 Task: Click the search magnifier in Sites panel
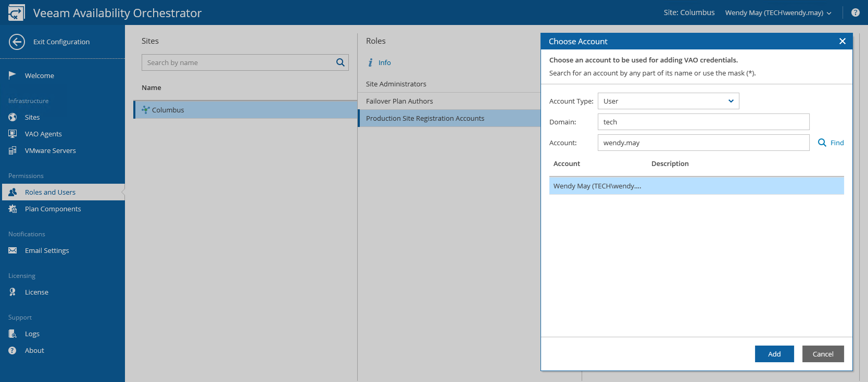coord(341,62)
